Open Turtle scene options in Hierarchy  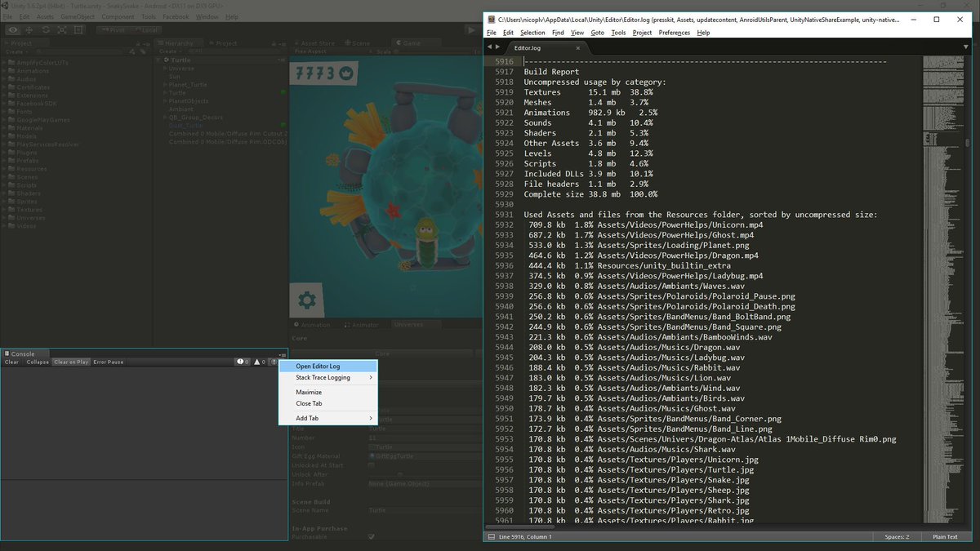pos(282,60)
